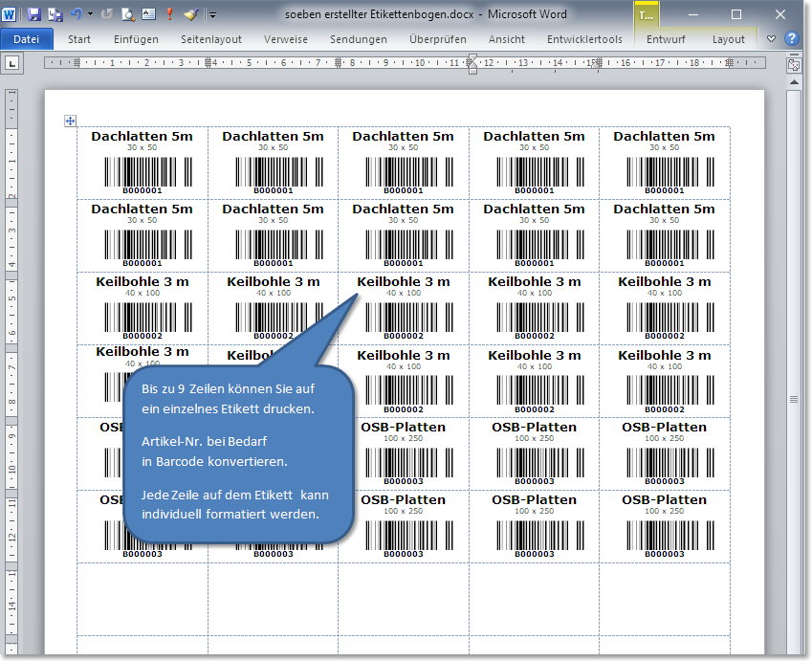Screen dimensions: 812x661
Task: Close the Word window
Action: tap(780, 14)
